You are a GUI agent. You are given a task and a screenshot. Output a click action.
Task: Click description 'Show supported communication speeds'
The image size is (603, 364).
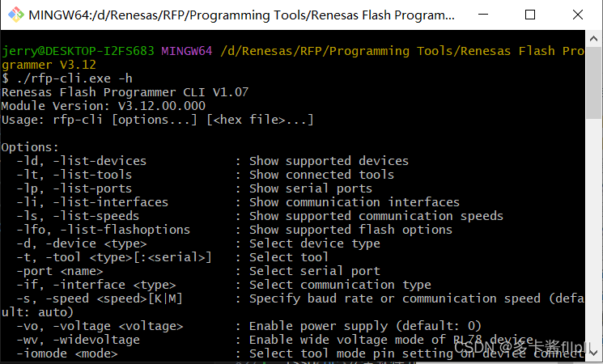tap(376, 216)
